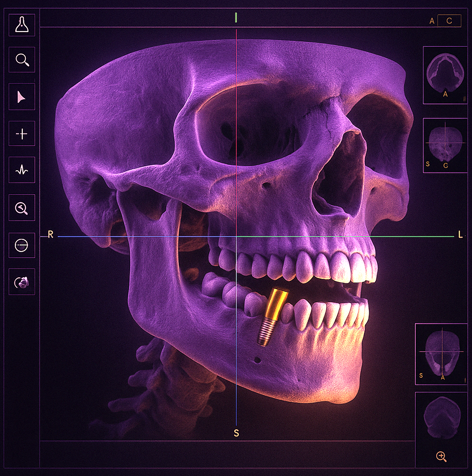Click the zoom-in magnifier under bottom thumbnail

(x=441, y=457)
